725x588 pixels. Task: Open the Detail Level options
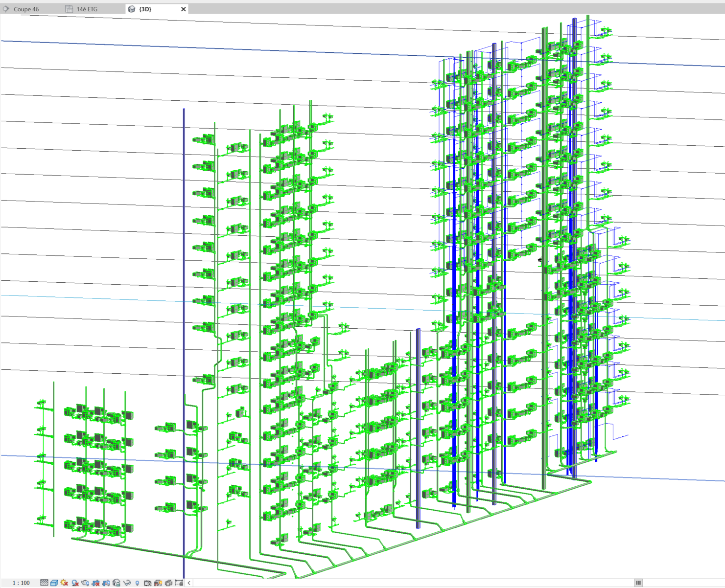(44, 583)
